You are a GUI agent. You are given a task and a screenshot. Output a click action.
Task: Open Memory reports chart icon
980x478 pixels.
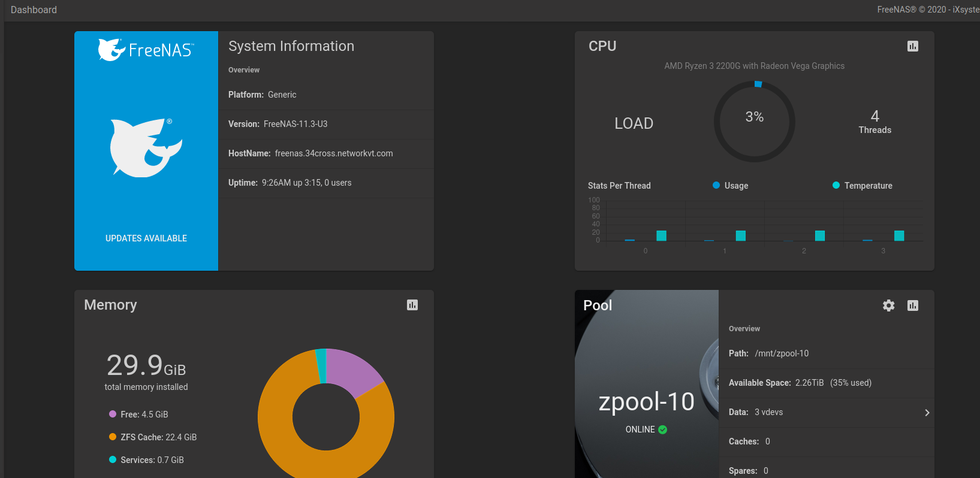412,305
